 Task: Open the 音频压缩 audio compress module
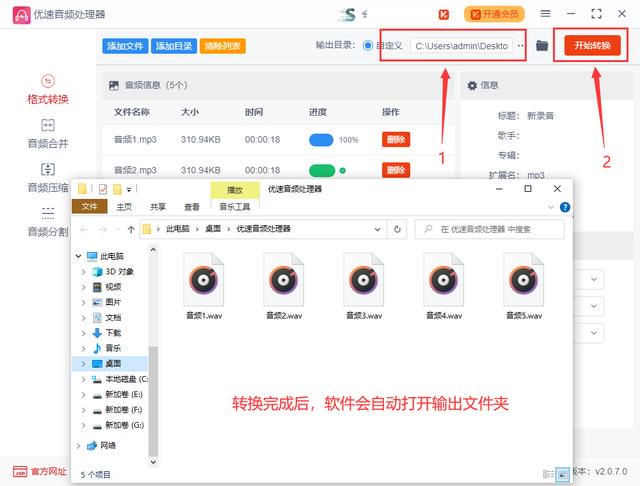coord(48,178)
